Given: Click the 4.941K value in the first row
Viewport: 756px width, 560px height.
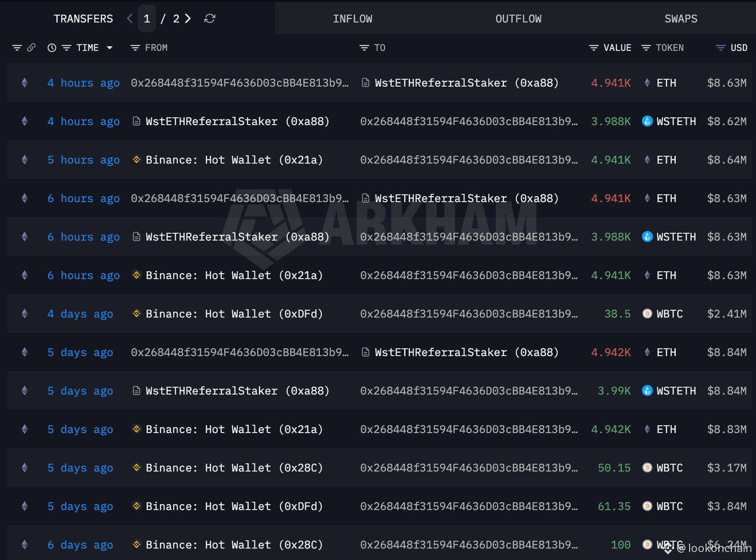Looking at the screenshot, I should pos(611,83).
